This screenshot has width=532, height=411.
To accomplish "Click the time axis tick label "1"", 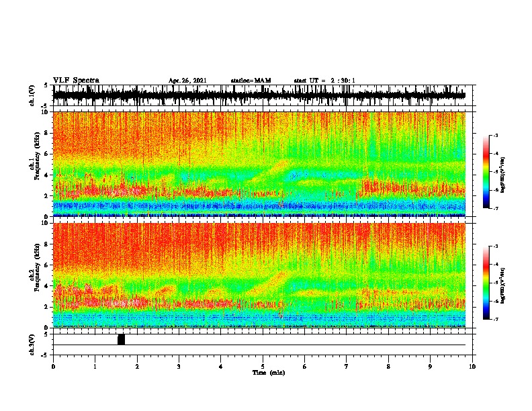I will coord(95,367).
